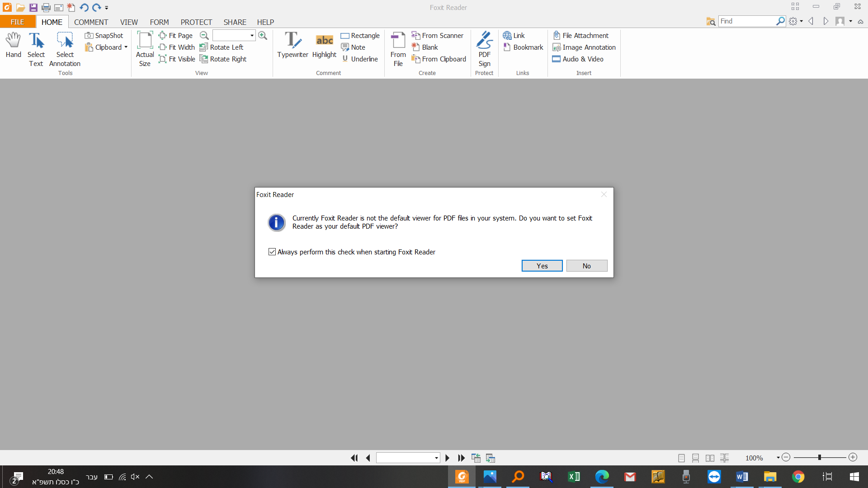Insert Audio & Video
The height and width of the screenshot is (488, 868).
(578, 59)
